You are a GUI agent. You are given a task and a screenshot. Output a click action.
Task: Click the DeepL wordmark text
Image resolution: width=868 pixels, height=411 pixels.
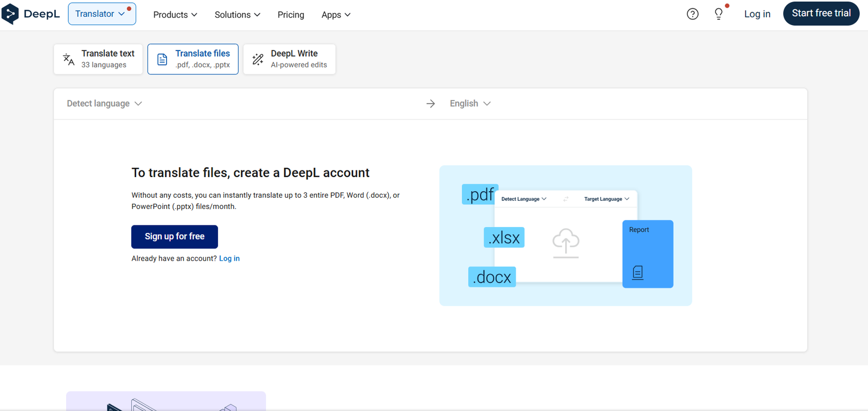(x=42, y=14)
